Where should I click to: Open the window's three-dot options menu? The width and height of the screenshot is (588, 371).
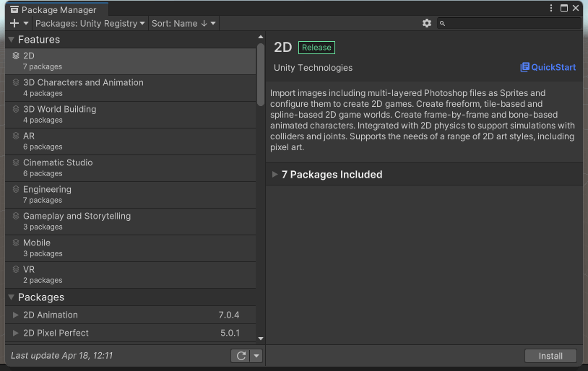551,8
